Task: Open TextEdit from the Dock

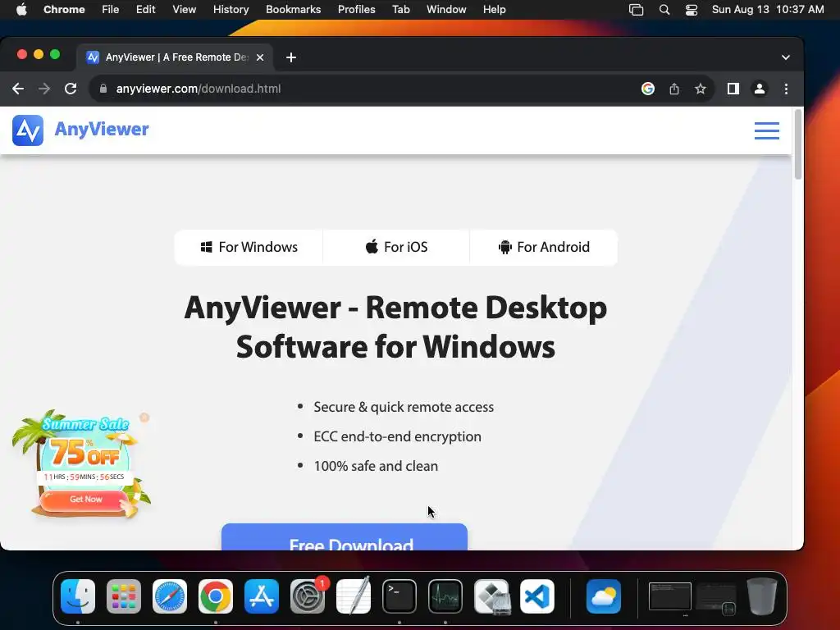Action: pos(354,596)
